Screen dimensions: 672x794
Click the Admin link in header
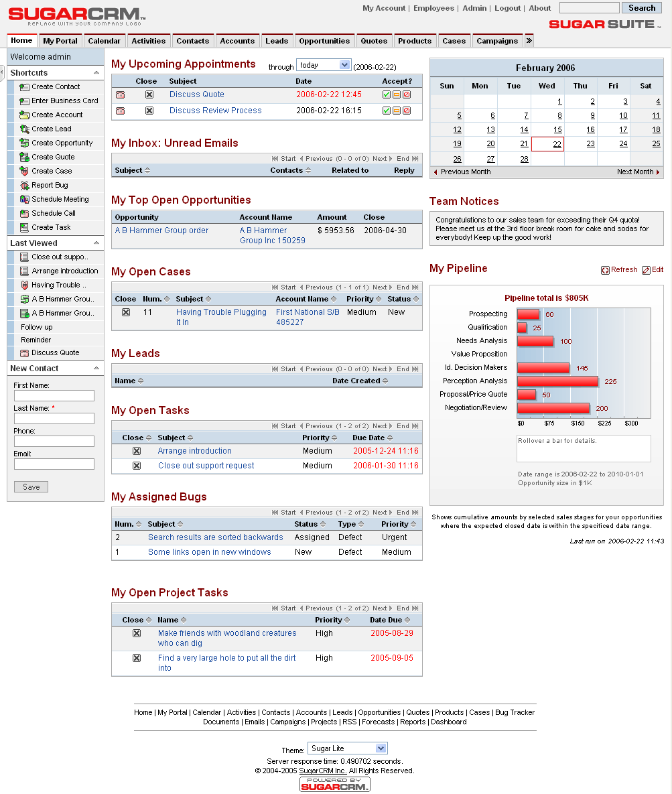click(474, 8)
